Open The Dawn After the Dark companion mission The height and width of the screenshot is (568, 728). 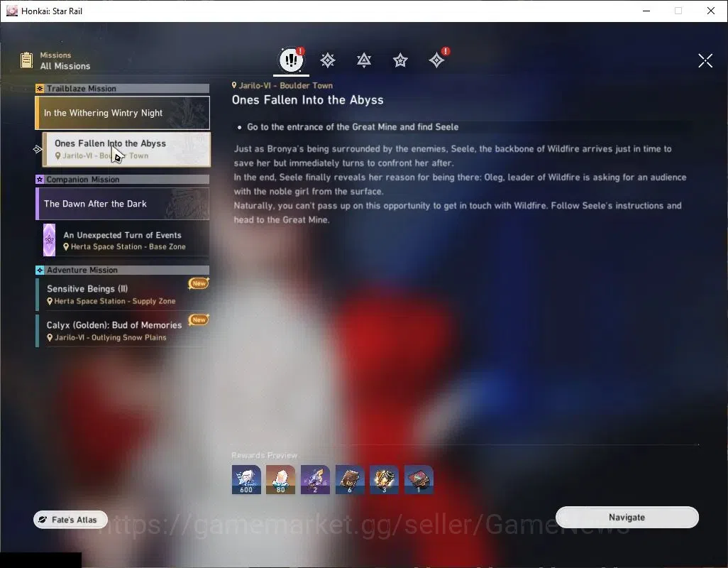click(123, 204)
